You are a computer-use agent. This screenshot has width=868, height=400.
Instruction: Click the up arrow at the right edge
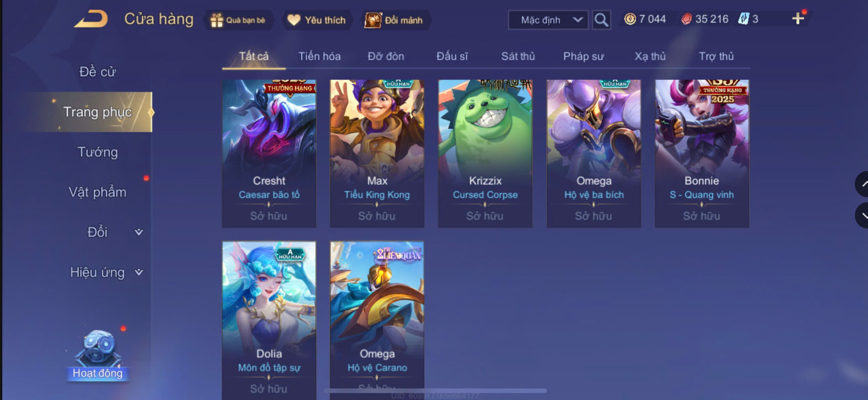click(862, 184)
